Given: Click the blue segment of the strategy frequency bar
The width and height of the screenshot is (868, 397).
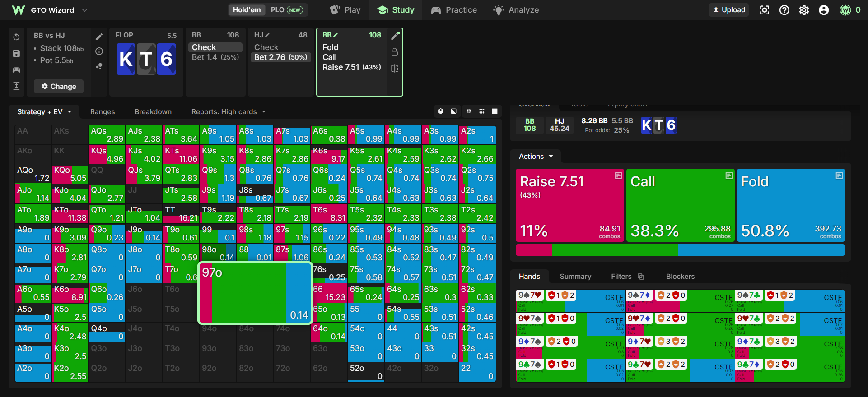Looking at the screenshot, I should (761, 250).
